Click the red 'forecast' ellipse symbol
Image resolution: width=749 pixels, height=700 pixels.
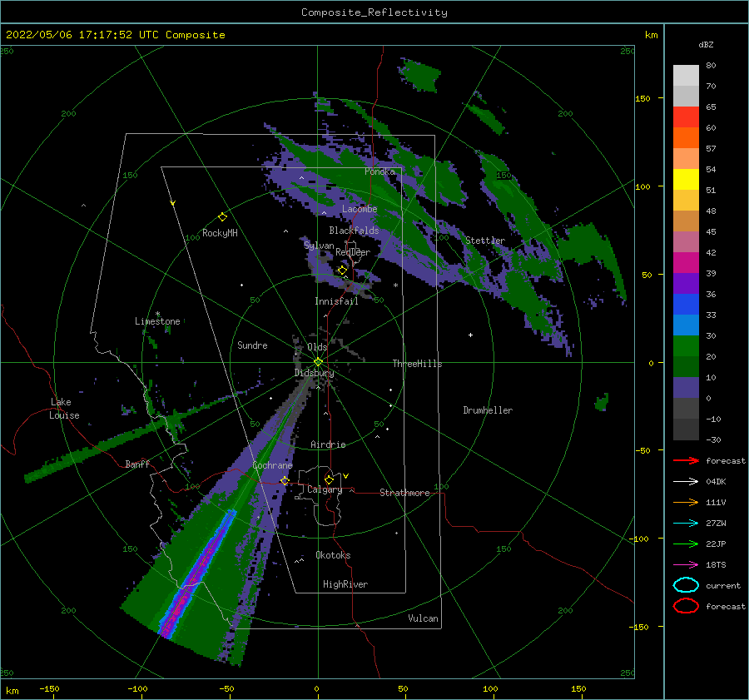pyautogui.click(x=686, y=606)
